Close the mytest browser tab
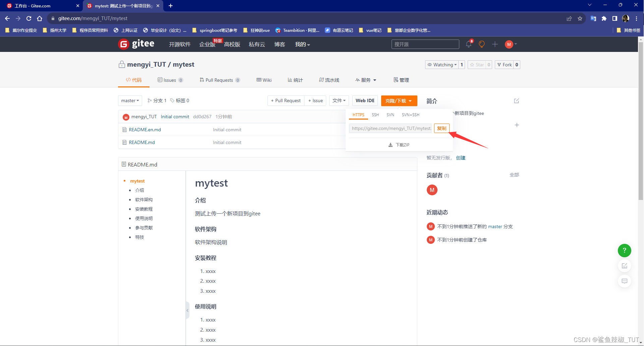The width and height of the screenshot is (644, 346). click(158, 6)
